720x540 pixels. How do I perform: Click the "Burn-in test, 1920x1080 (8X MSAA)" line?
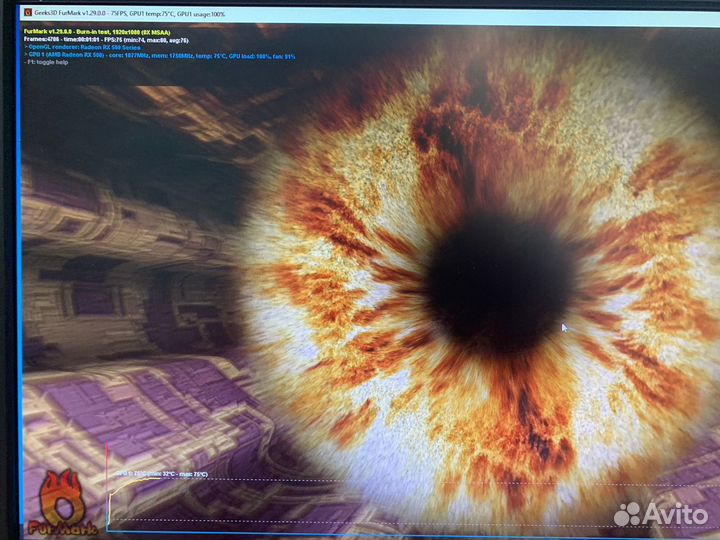pos(97,33)
